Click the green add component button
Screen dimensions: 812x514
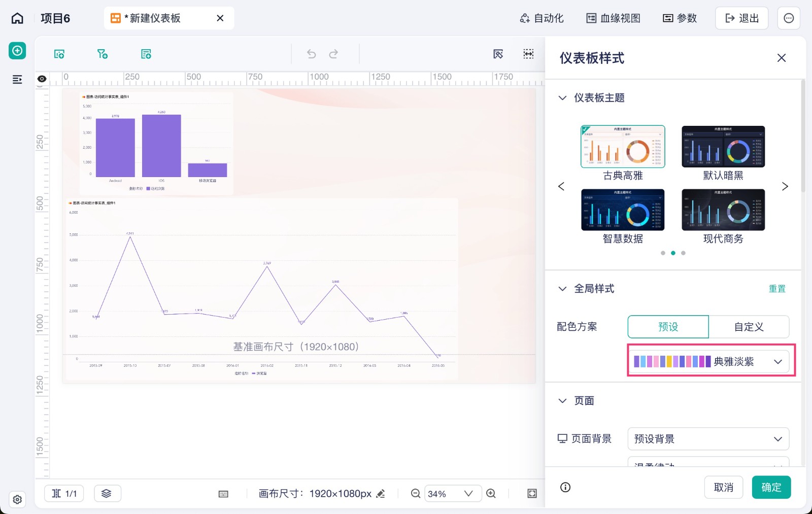click(17, 51)
